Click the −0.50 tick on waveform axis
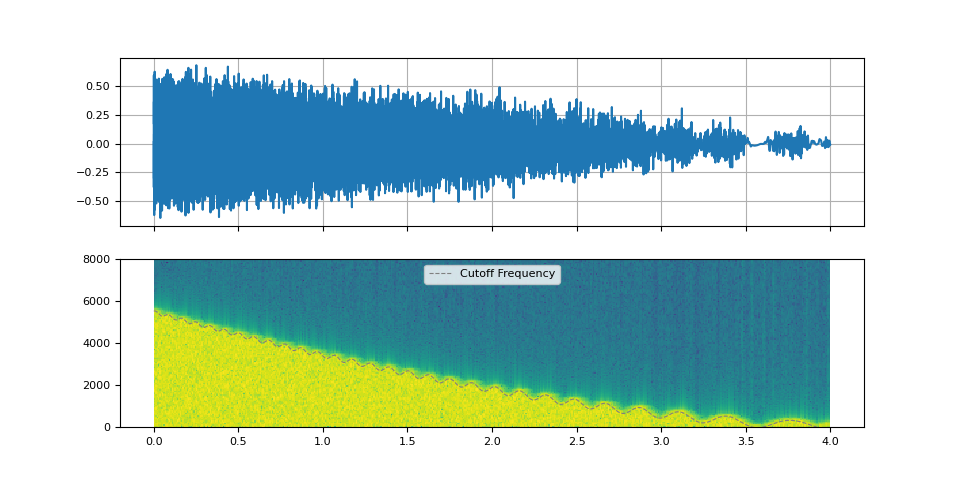Viewport: 960px width, 480px height. tap(94, 201)
